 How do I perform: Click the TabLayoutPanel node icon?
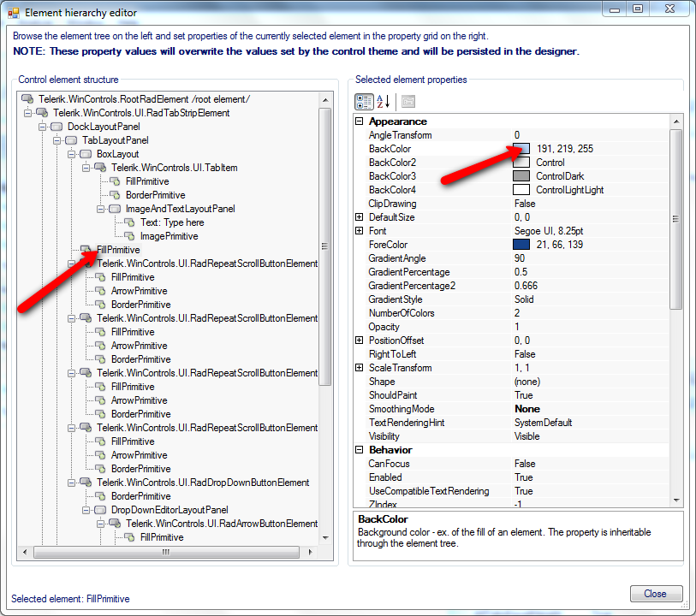tap(71, 140)
